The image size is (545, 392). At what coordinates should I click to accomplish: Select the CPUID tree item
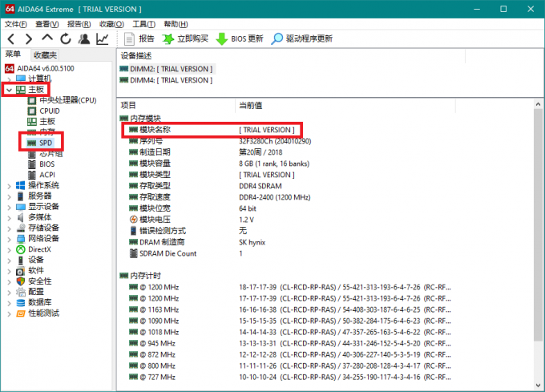[x=44, y=111]
